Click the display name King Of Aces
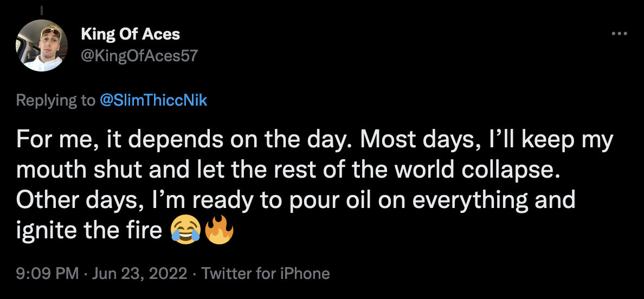 130,34
